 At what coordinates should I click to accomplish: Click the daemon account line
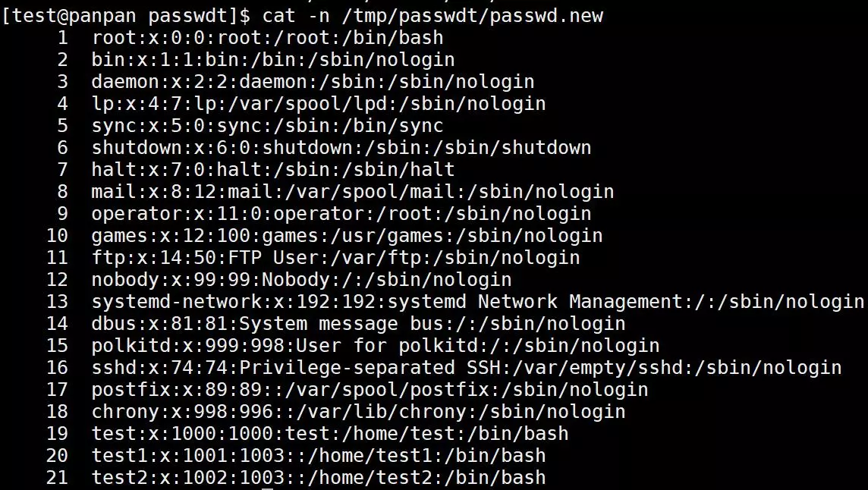313,82
